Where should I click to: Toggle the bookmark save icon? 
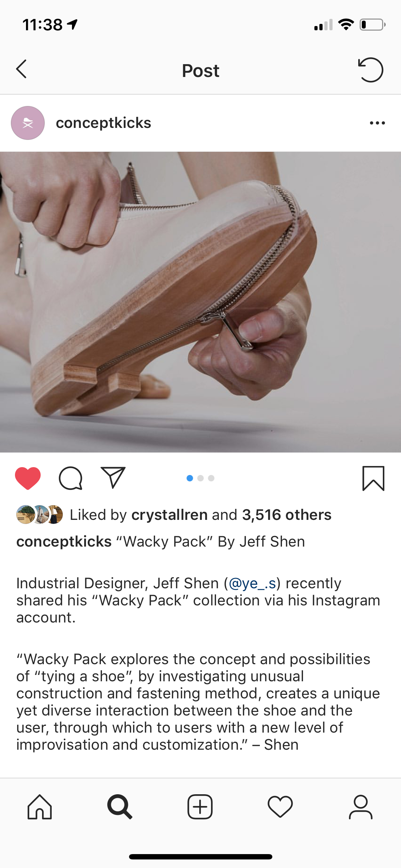(x=373, y=478)
